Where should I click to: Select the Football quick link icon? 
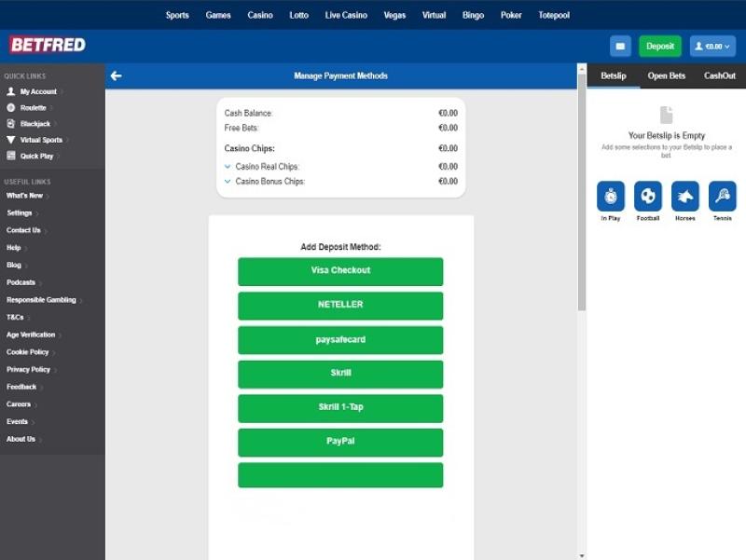(648, 197)
